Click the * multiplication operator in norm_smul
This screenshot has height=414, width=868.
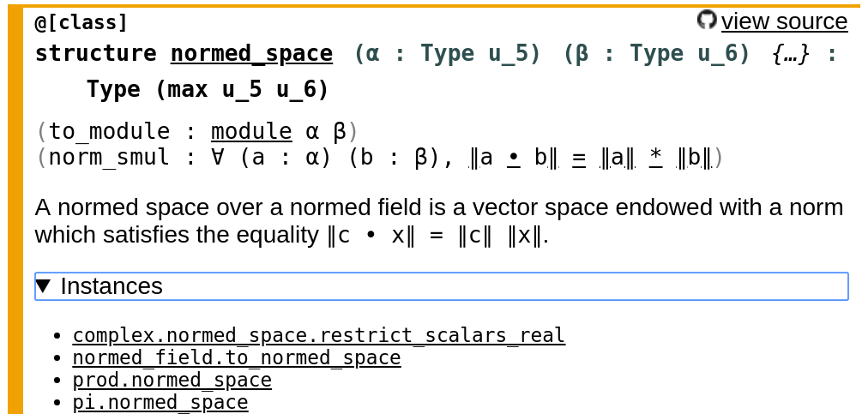[656, 159]
